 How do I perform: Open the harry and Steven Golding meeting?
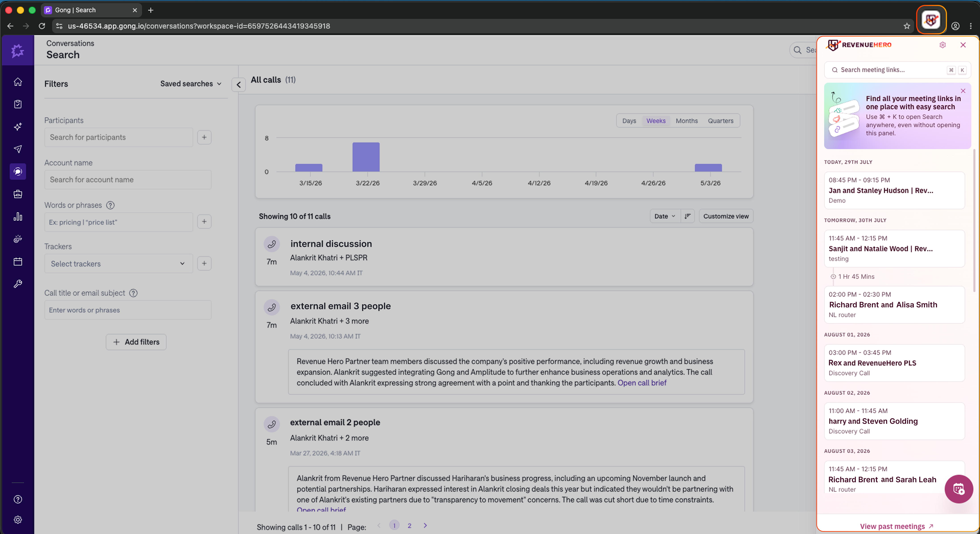click(x=895, y=421)
